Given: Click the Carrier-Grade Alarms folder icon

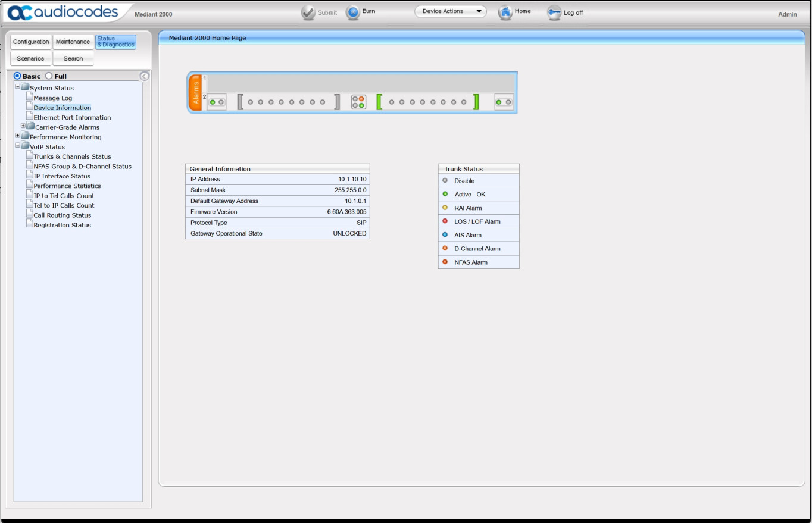Looking at the screenshot, I should [31, 126].
